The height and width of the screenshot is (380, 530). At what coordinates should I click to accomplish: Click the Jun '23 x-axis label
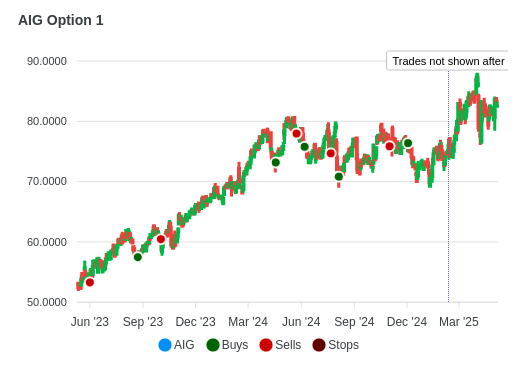90,322
